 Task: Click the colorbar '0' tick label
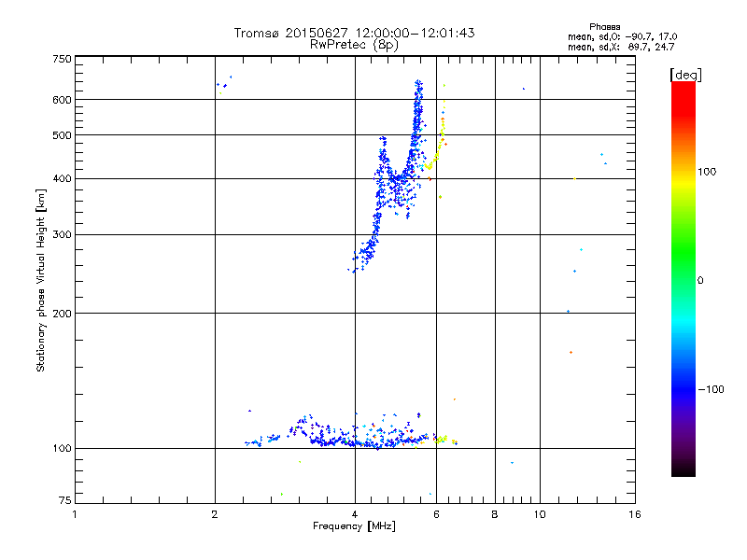tap(700, 281)
